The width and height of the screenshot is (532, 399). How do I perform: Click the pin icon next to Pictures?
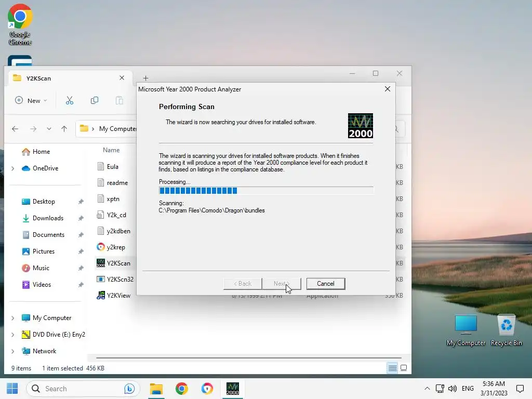click(81, 251)
